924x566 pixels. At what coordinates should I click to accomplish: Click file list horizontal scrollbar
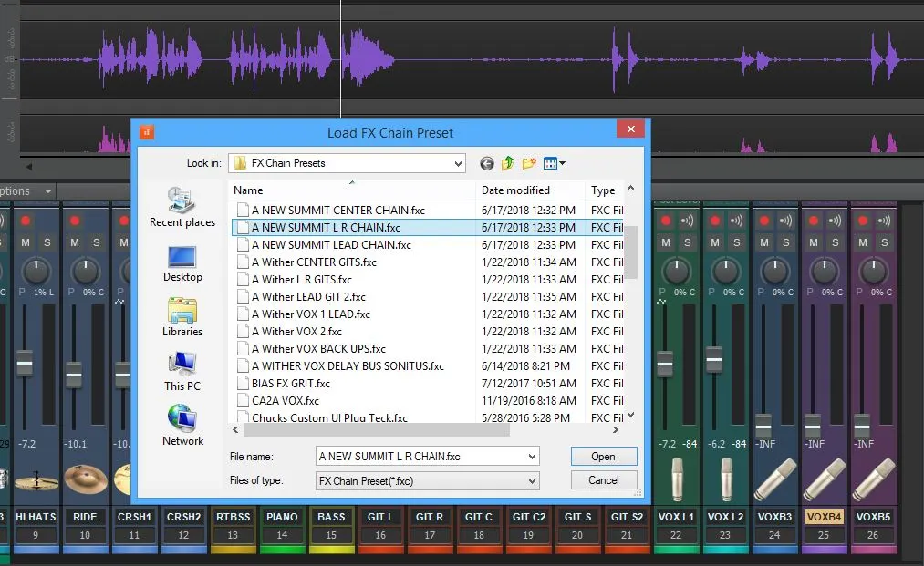click(x=376, y=430)
